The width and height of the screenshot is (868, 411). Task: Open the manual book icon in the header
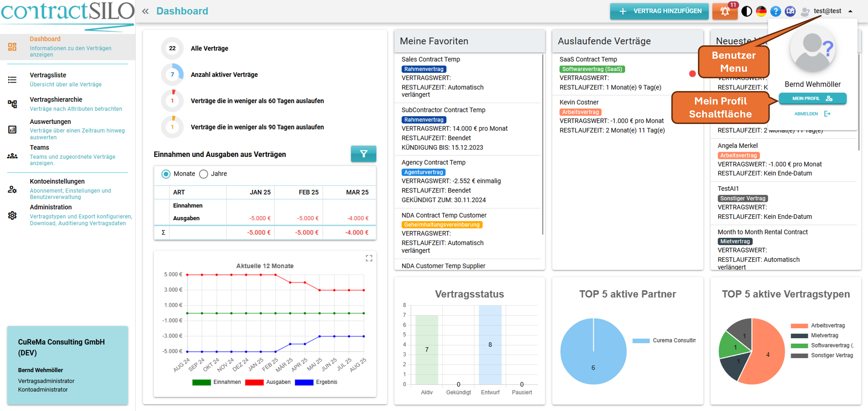[x=790, y=11]
